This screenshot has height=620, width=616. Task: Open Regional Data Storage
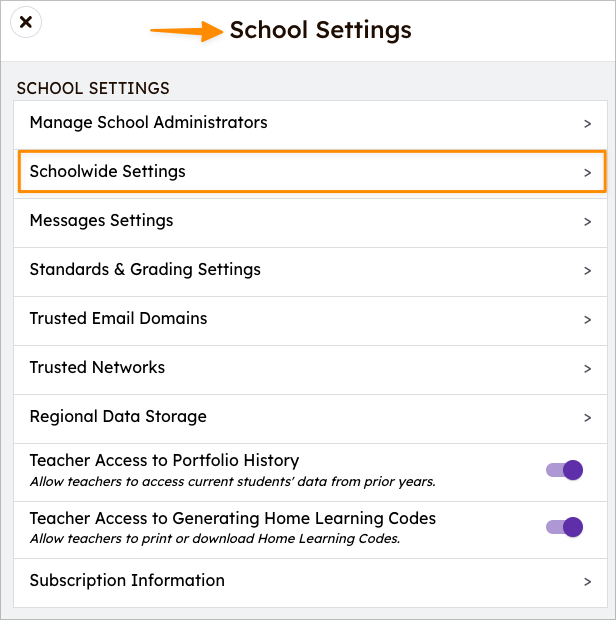(310, 418)
